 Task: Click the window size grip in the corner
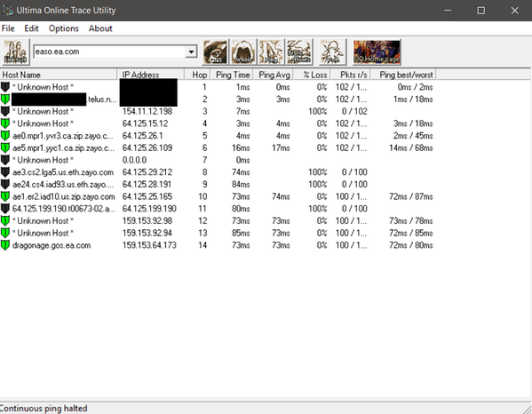(527, 409)
